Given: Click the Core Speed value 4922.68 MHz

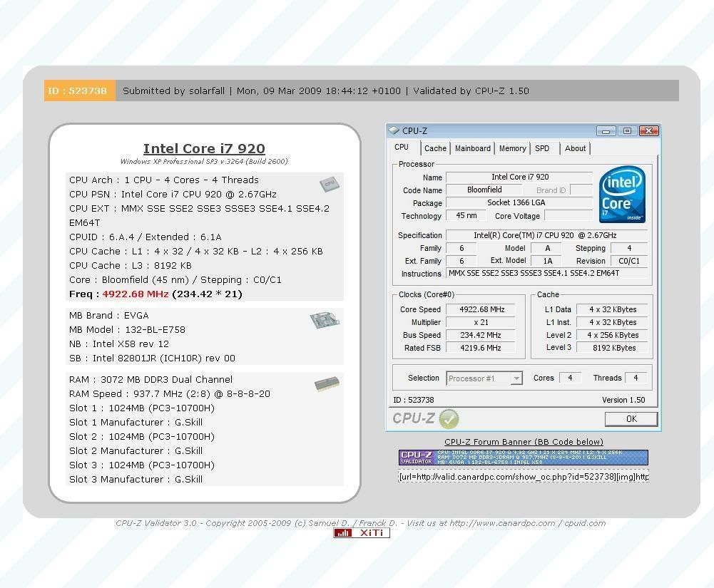Looking at the screenshot, I should (481, 309).
